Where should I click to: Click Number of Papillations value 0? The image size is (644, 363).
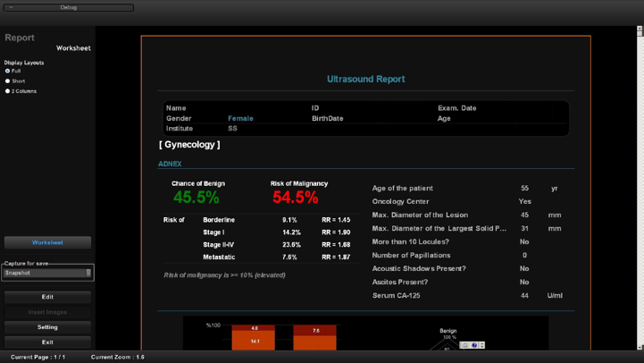pyautogui.click(x=524, y=256)
